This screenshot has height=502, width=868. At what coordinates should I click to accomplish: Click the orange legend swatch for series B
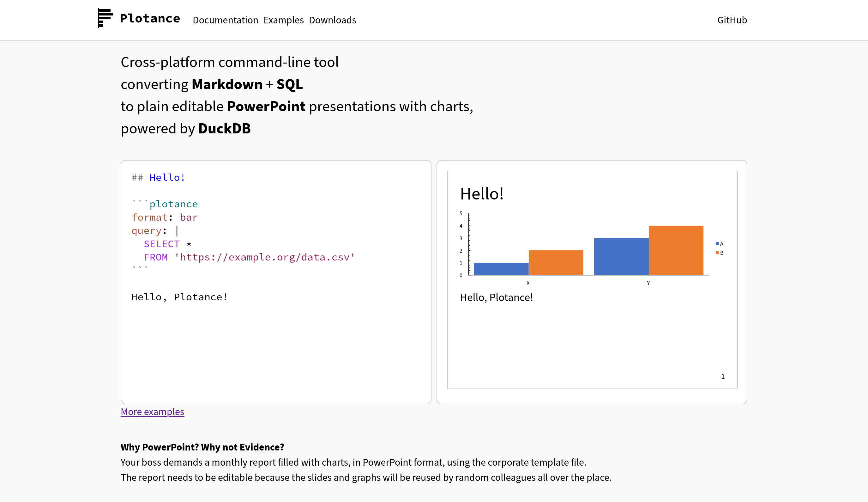click(x=717, y=253)
